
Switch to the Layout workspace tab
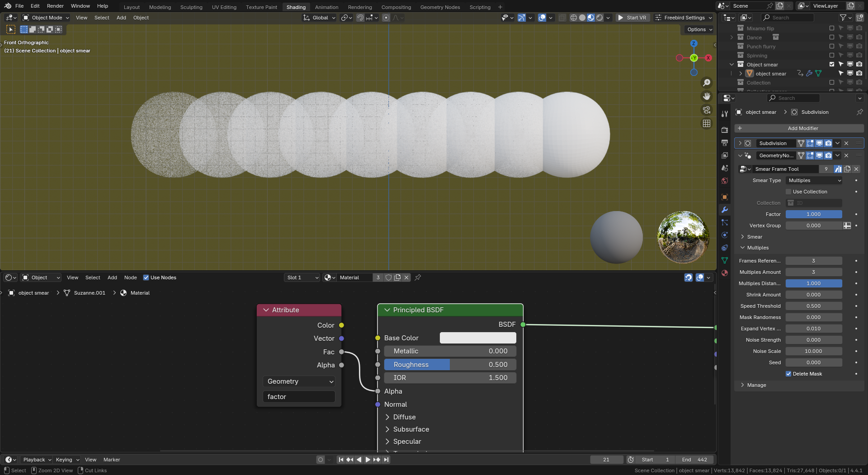pos(132,7)
